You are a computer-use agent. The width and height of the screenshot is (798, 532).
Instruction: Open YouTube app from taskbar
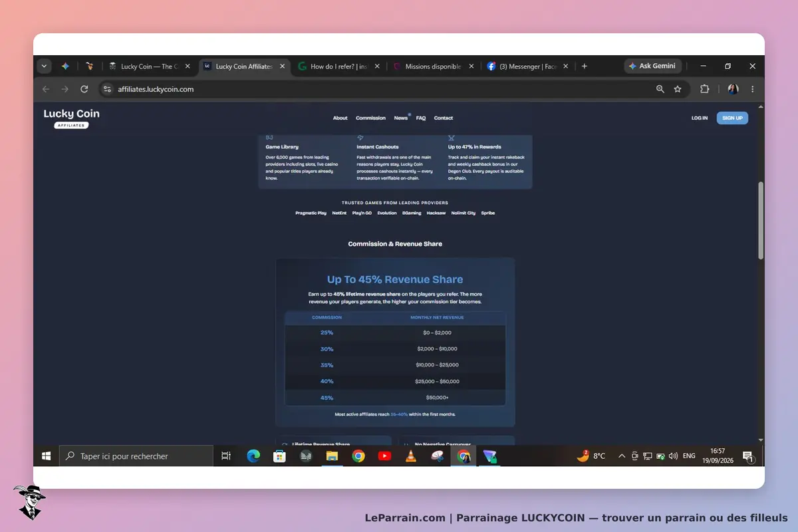[x=384, y=456]
